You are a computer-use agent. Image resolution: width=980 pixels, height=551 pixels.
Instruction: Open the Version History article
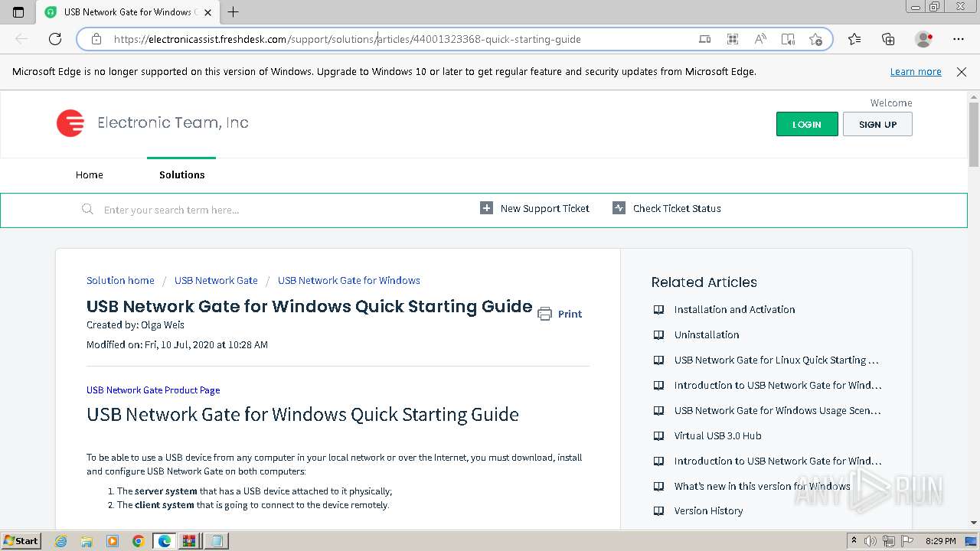click(708, 510)
